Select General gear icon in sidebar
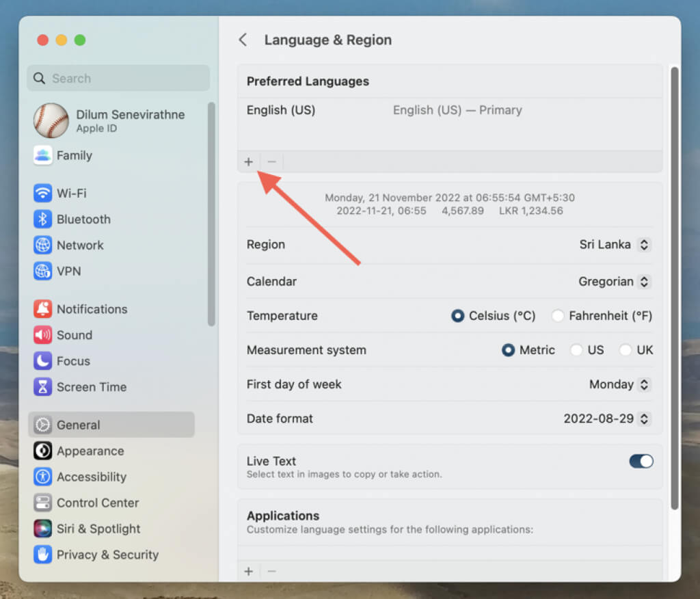This screenshot has height=599, width=700. click(x=43, y=425)
